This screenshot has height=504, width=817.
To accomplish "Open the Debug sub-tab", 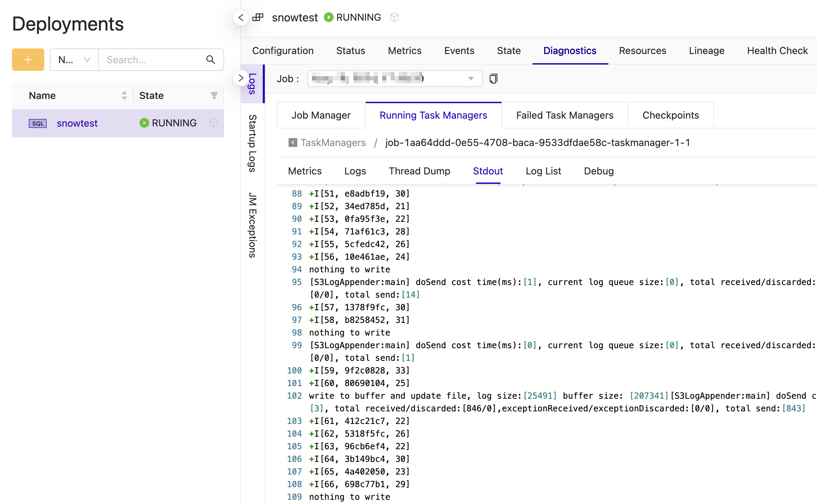I will pyautogui.click(x=599, y=171).
